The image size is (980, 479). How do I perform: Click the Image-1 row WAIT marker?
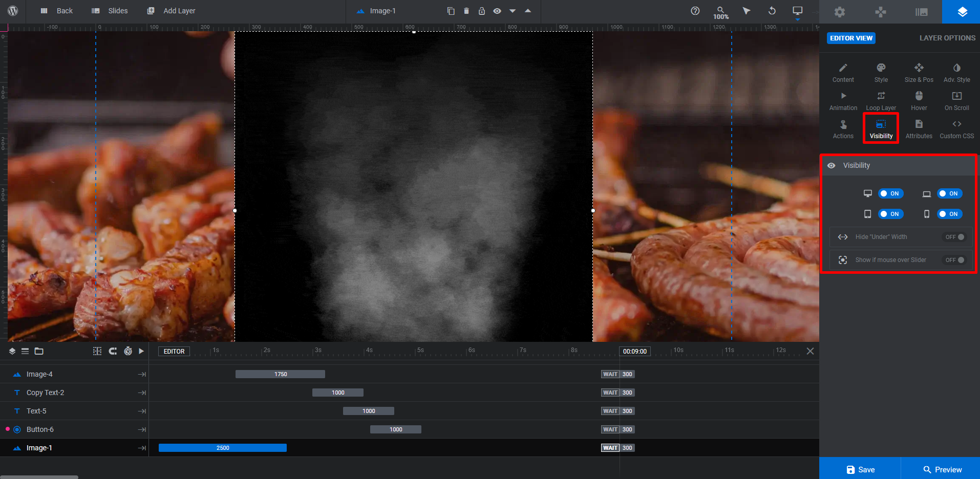[610, 448]
